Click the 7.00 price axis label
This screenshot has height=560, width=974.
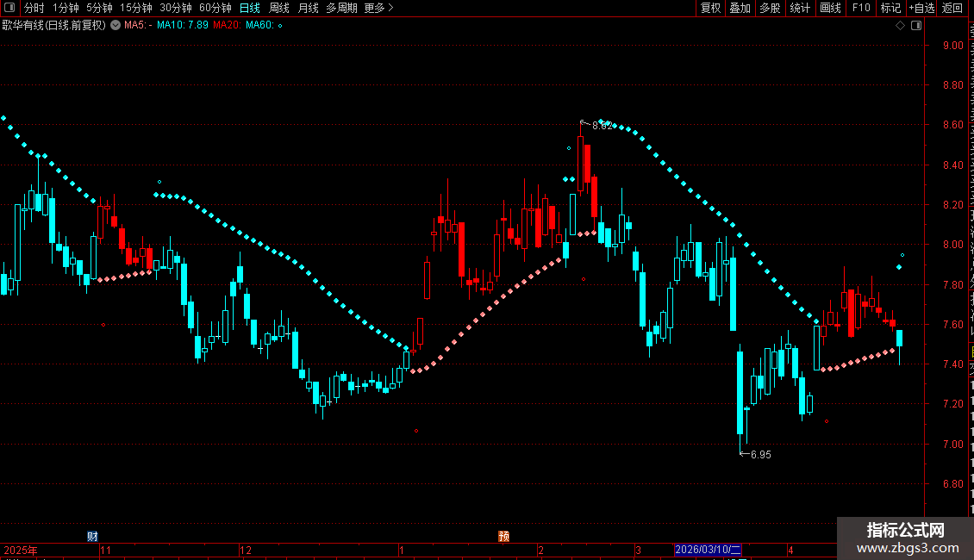coord(952,444)
